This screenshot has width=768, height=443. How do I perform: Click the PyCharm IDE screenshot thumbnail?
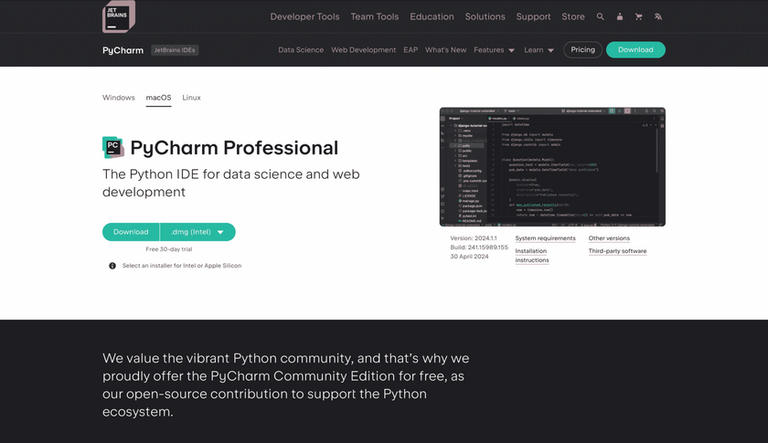552,168
